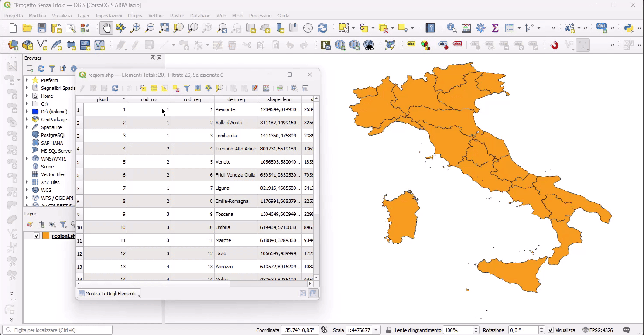This screenshot has width=644, height=335.
Task: Click the Temporal Controller clock icon
Action: click(x=308, y=28)
